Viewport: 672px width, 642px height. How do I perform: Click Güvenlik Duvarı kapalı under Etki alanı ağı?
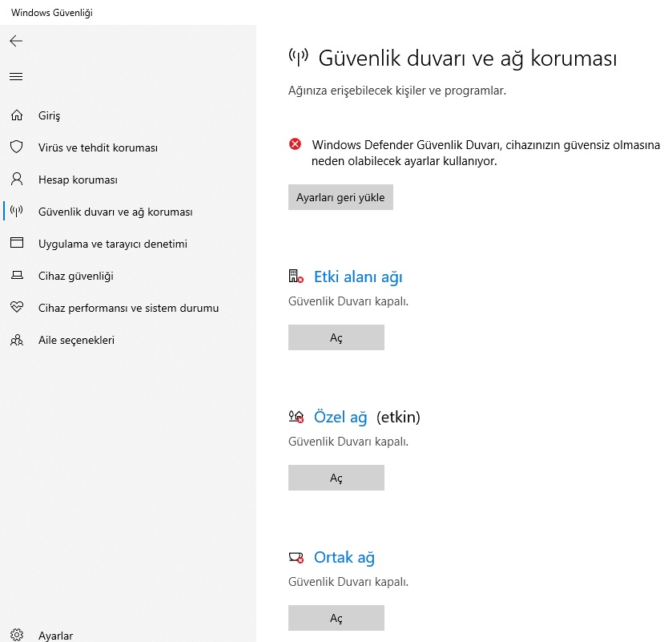pyautogui.click(x=348, y=301)
